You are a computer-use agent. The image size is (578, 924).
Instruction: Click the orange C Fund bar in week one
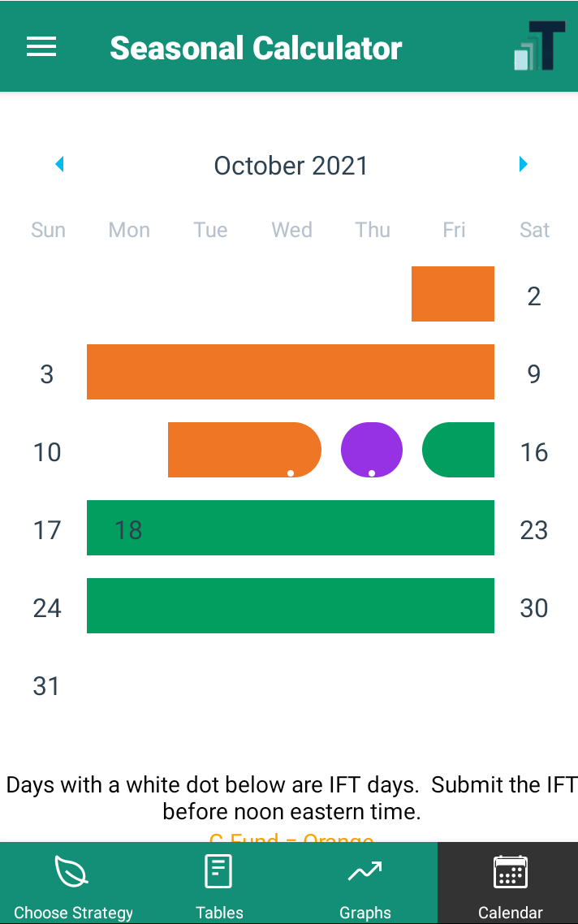453,293
